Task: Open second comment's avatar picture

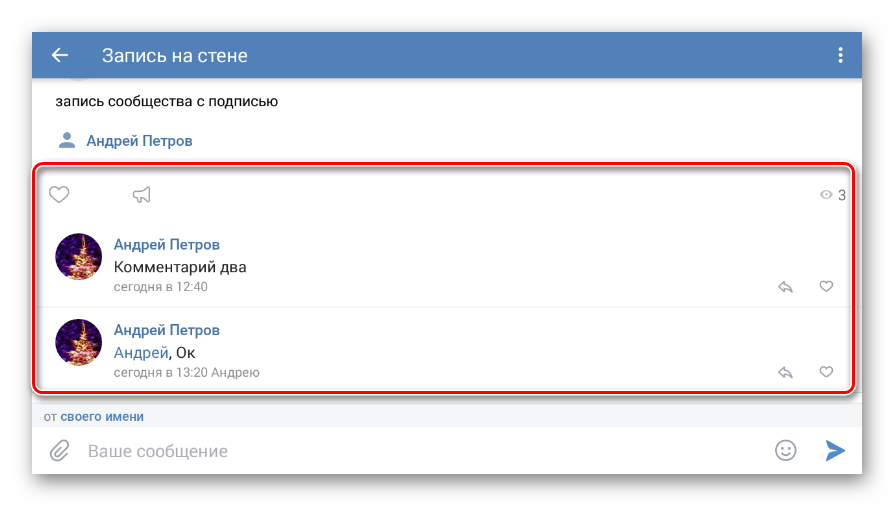Action: [x=79, y=343]
